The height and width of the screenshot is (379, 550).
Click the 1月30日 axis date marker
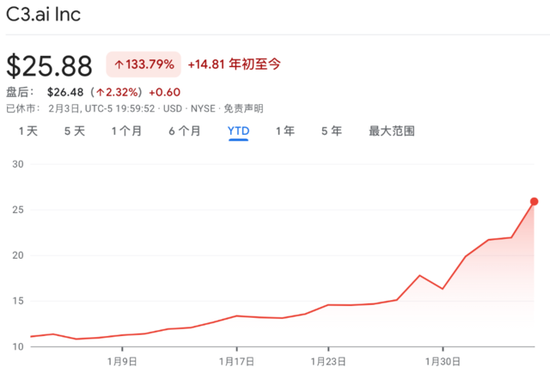[443, 361]
